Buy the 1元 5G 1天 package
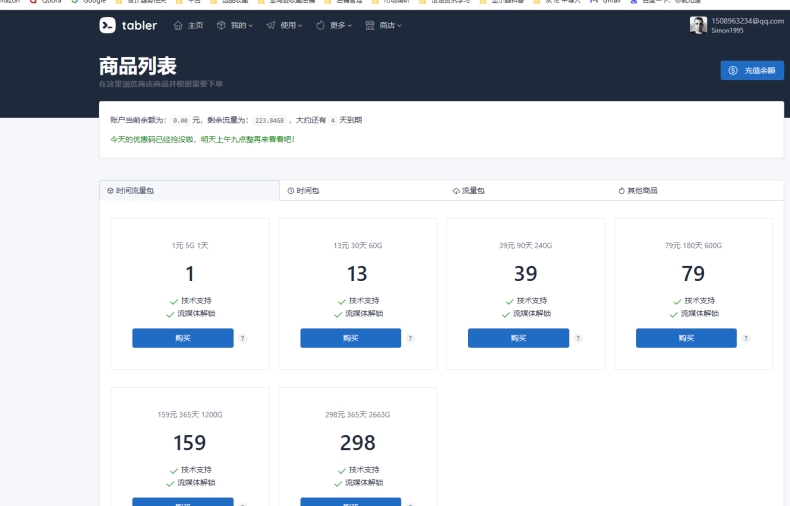The image size is (790, 506). click(x=183, y=338)
